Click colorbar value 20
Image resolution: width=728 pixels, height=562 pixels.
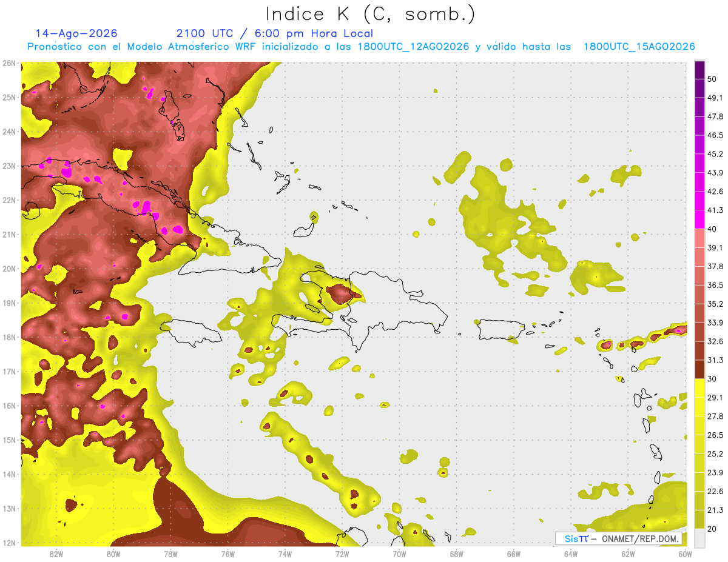click(x=712, y=529)
